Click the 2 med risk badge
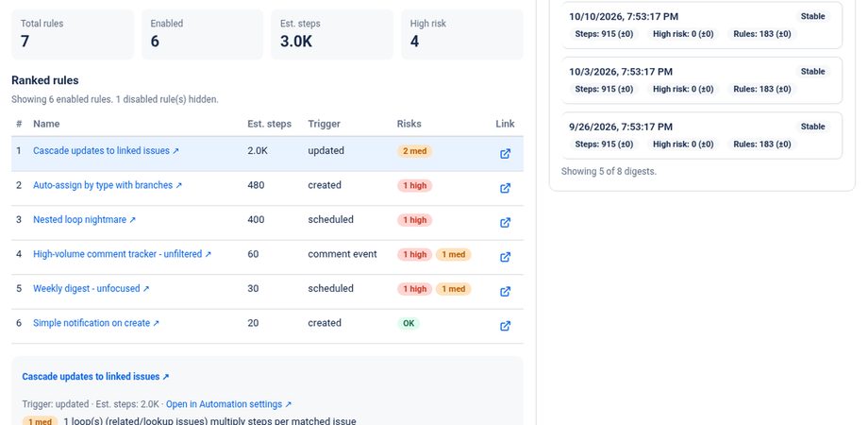The height and width of the screenshot is (425, 868). 414,151
